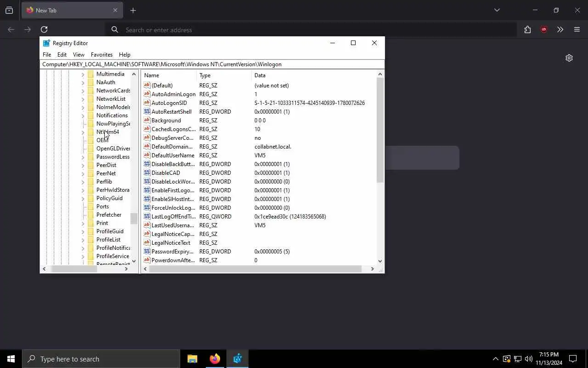Screen dimensions: 588x368
Task: Show hidden system tray icons
Action: (x=495, y=359)
